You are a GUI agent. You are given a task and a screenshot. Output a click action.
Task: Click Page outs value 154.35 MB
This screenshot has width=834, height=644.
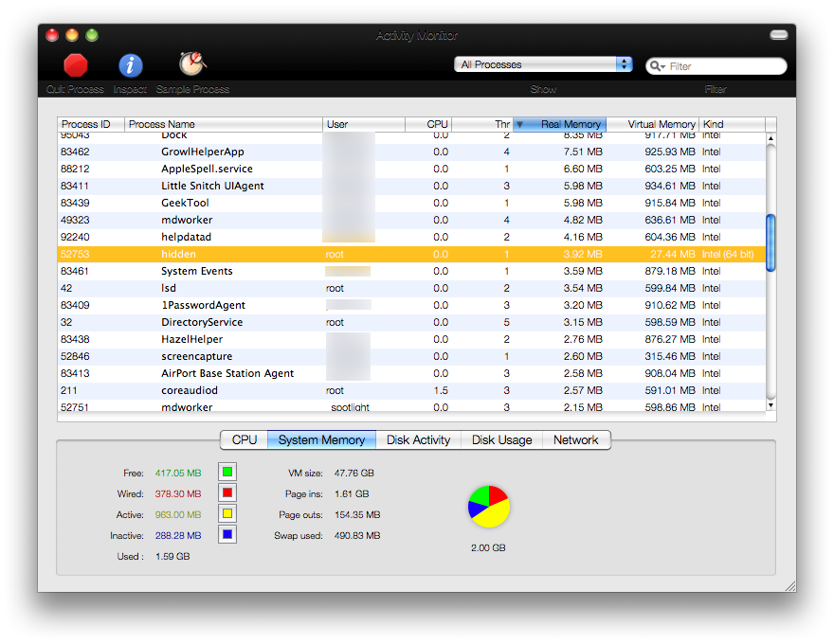pos(357,515)
